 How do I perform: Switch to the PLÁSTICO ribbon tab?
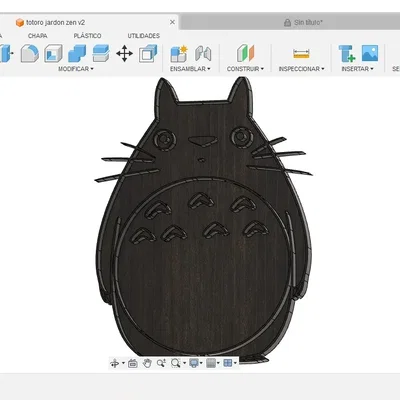(x=87, y=36)
